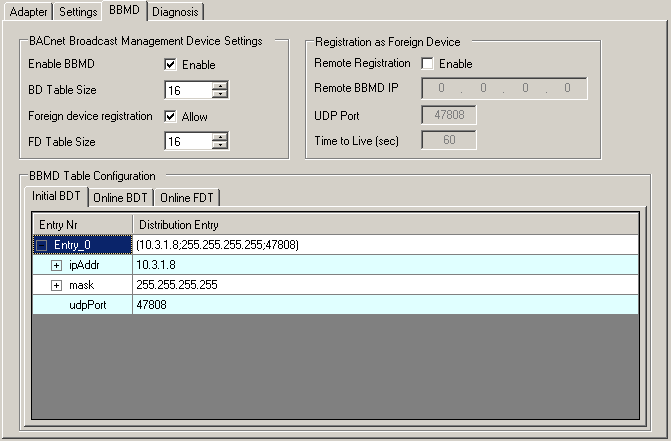671x441 pixels.
Task: Expand the mask node
Action: click(57, 285)
